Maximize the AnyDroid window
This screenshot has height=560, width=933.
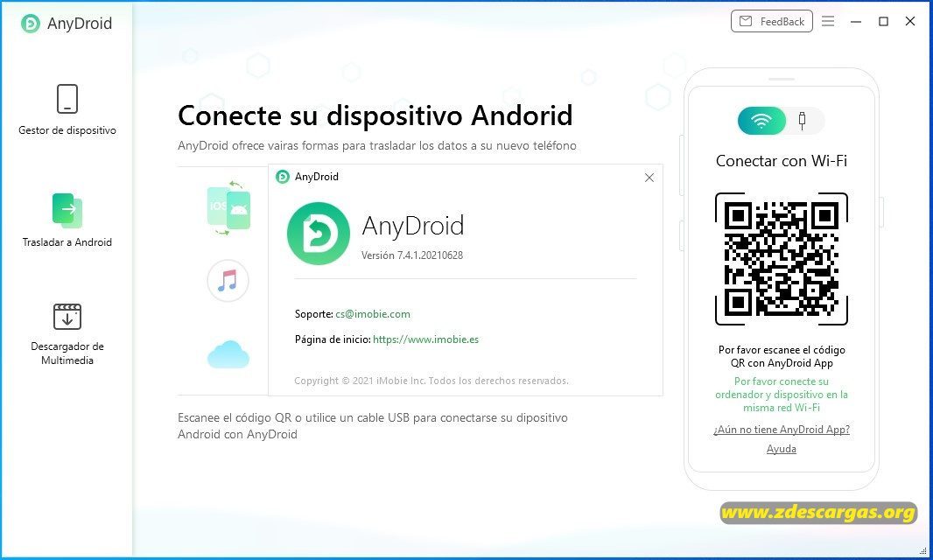pos(884,21)
